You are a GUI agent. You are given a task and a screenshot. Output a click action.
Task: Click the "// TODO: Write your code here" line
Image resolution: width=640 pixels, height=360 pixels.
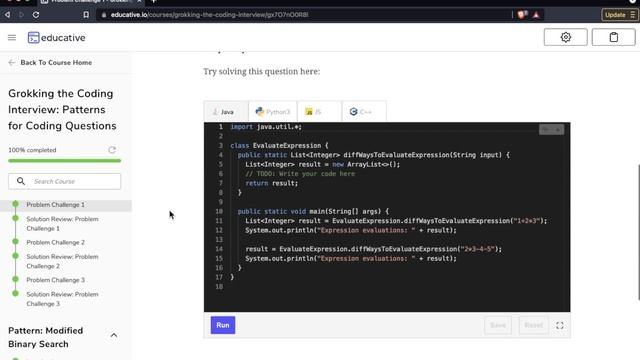[300, 174]
